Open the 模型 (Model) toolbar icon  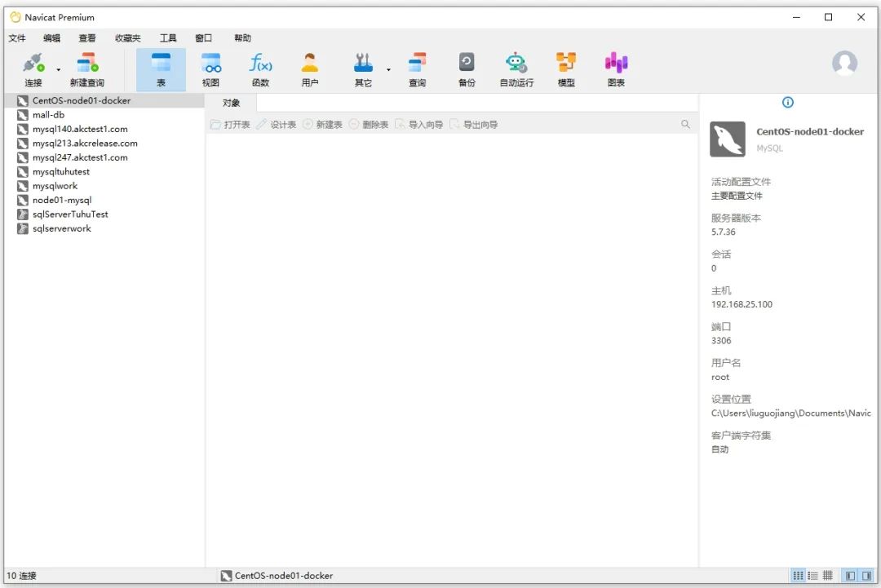pyautogui.click(x=566, y=69)
